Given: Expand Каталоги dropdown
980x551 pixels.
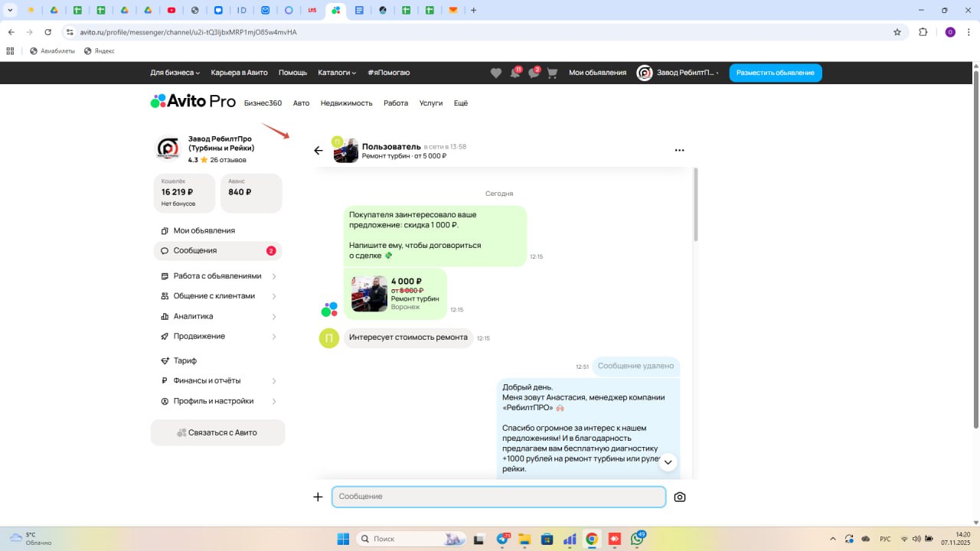Looking at the screenshot, I should point(337,73).
